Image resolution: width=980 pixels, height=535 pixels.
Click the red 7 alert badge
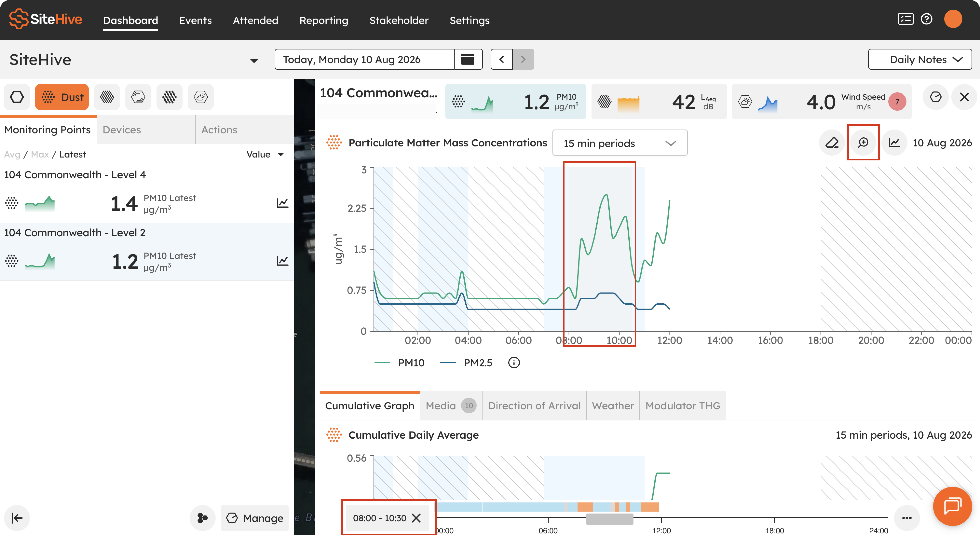point(897,102)
